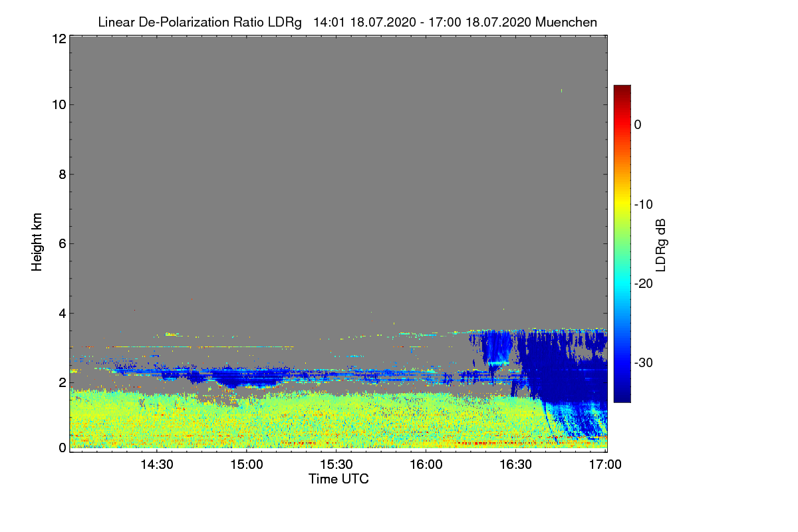
Task: Click the '2' height tick label
Action: pyautogui.click(x=62, y=382)
